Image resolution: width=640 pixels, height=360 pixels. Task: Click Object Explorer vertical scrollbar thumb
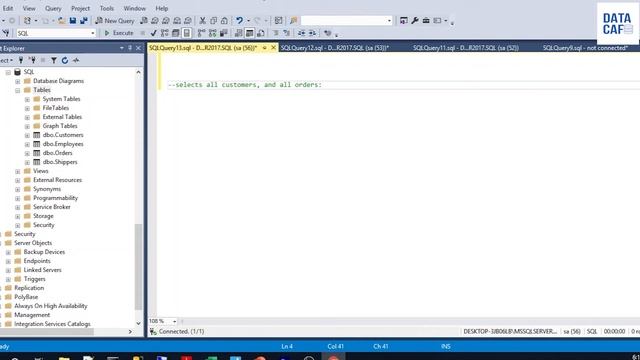point(138,267)
